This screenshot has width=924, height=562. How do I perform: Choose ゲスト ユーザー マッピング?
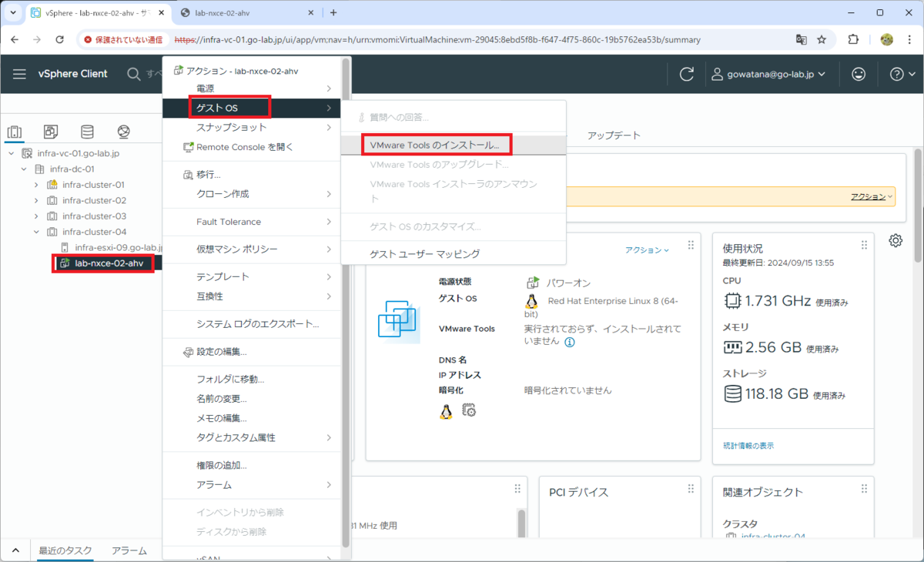coord(454,254)
